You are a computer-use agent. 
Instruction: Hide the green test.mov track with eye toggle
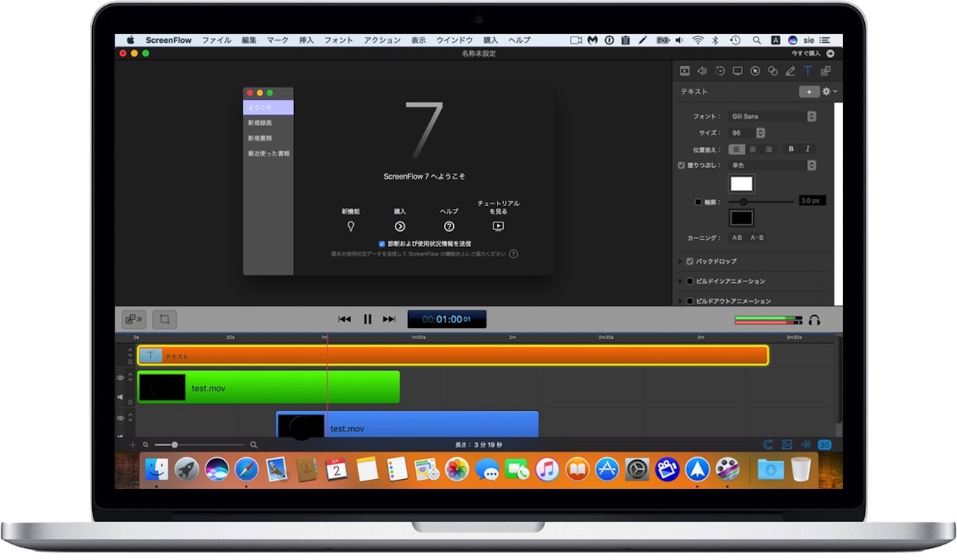120,377
